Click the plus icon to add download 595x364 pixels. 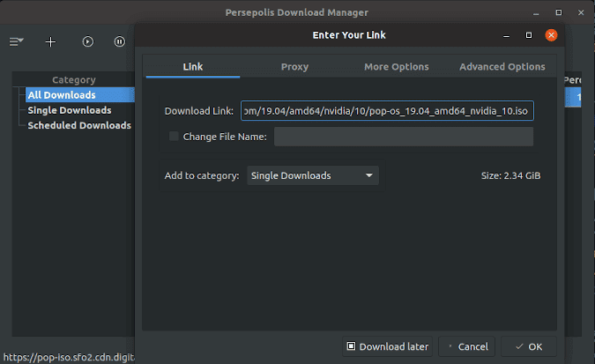50,41
